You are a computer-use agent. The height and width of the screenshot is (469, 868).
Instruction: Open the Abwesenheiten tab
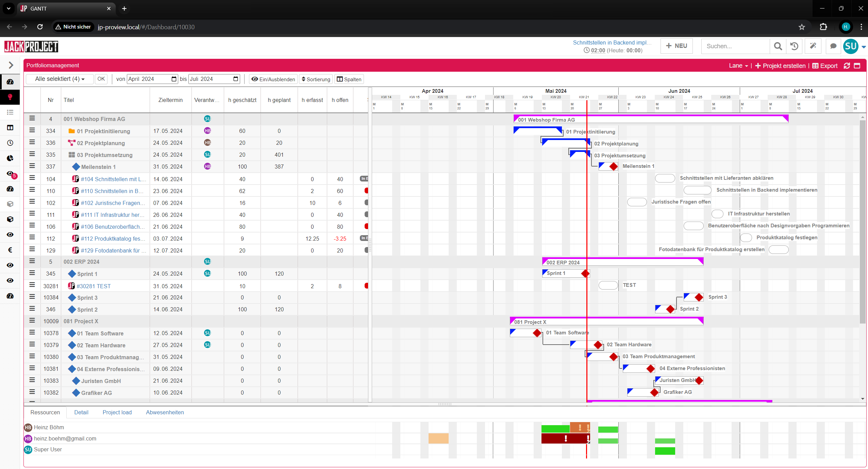coord(165,412)
